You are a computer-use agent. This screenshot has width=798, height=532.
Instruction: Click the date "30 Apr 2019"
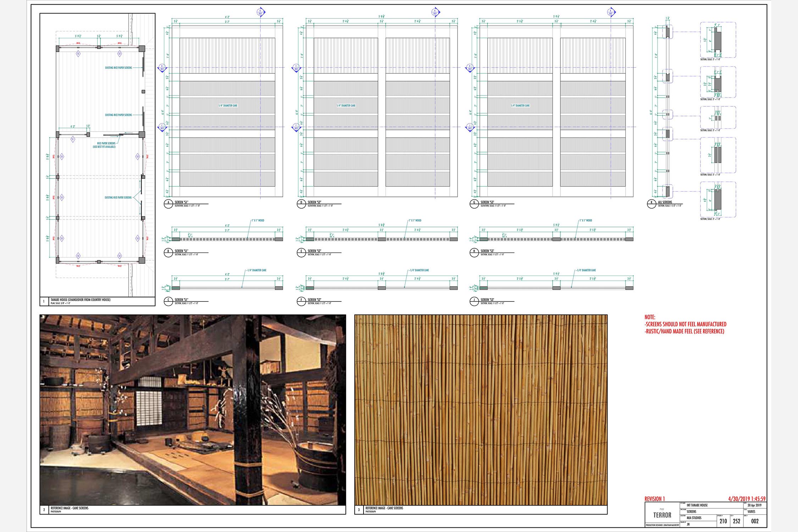coord(754,505)
